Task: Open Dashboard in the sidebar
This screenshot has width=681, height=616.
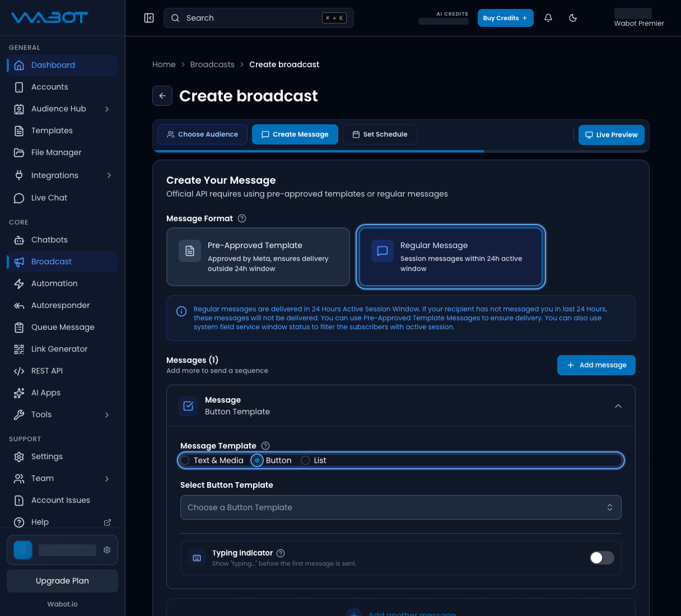Action: click(62, 65)
